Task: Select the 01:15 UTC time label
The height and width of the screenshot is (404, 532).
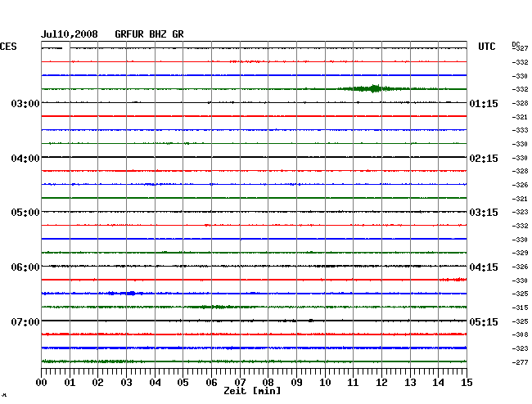Action: tap(484, 104)
